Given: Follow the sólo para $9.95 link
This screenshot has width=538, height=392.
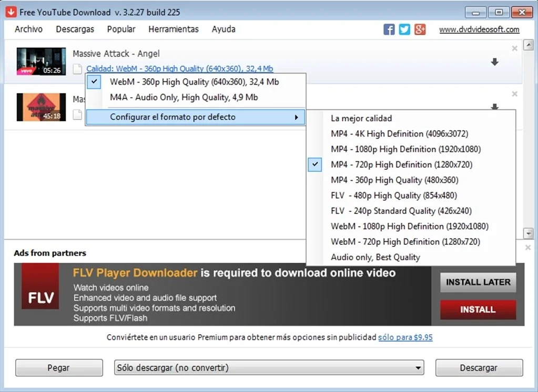Looking at the screenshot, I should tap(405, 337).
